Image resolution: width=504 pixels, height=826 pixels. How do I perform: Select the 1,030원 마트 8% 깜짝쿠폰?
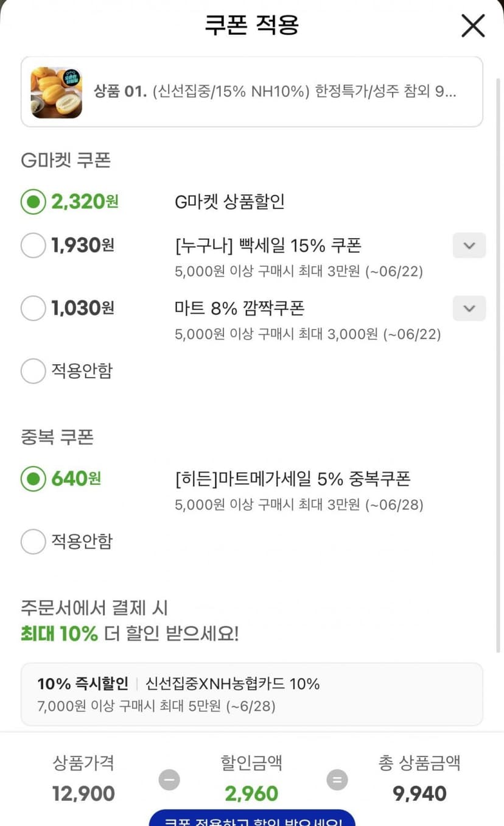(x=33, y=308)
